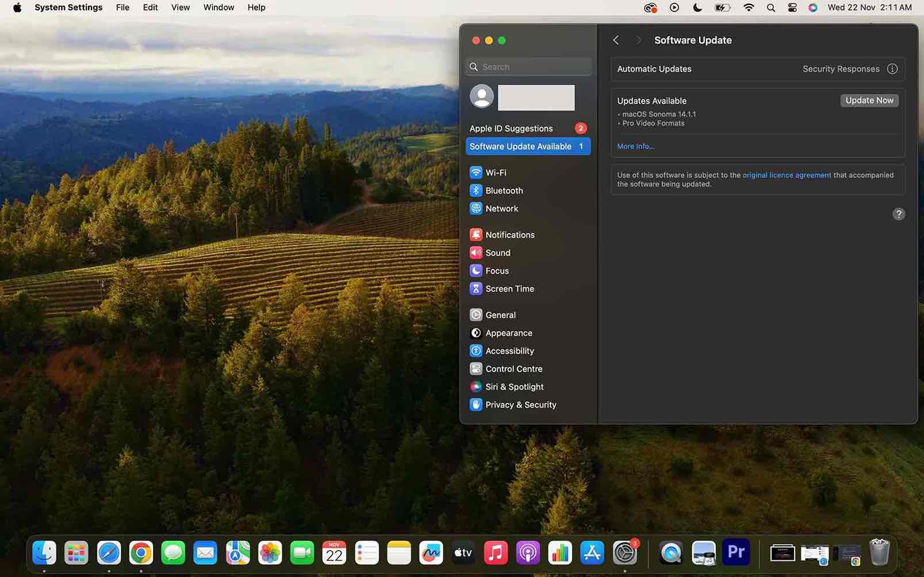Open App Store from the dock
This screenshot has height=577, width=924.
[x=592, y=553]
